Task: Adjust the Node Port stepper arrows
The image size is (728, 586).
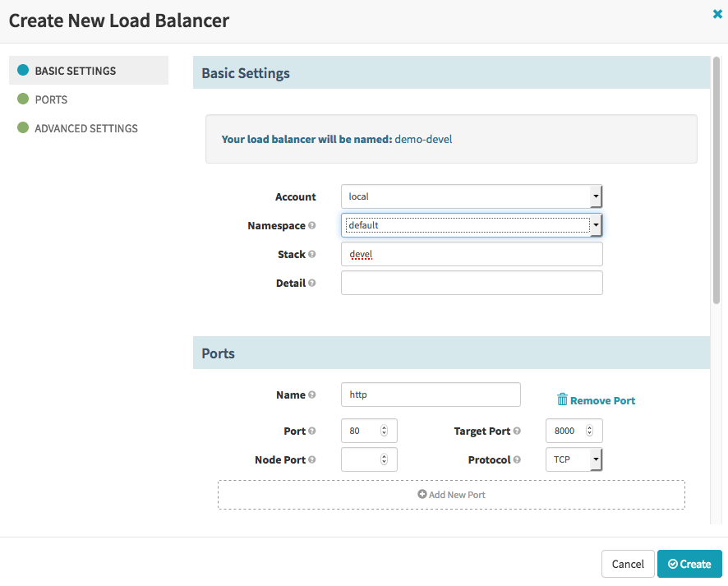Action: [x=384, y=459]
